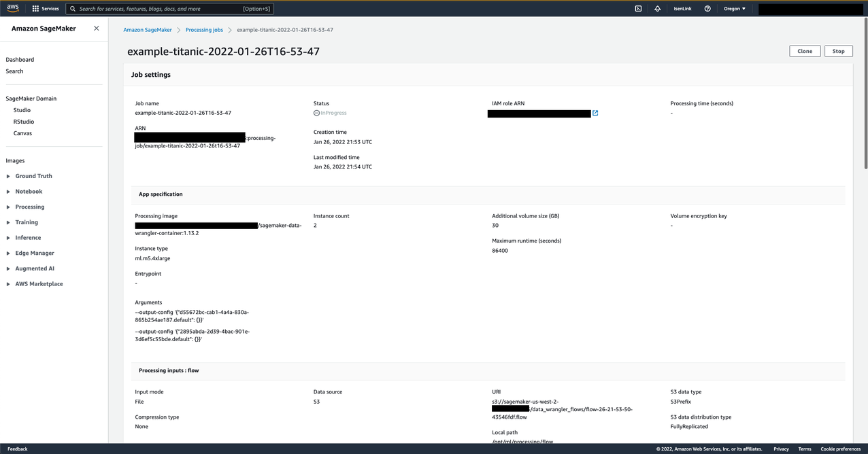The image size is (868, 454).
Task: Select the InProgress status text
Action: pos(333,113)
